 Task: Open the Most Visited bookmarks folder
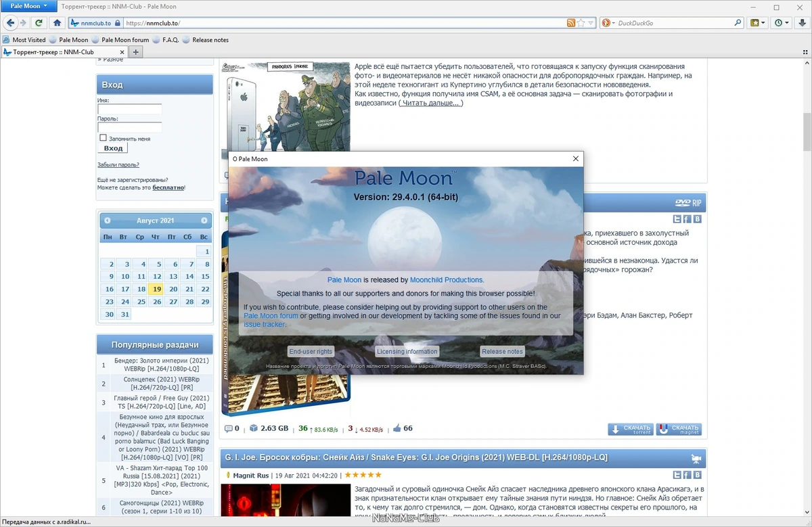[24, 40]
